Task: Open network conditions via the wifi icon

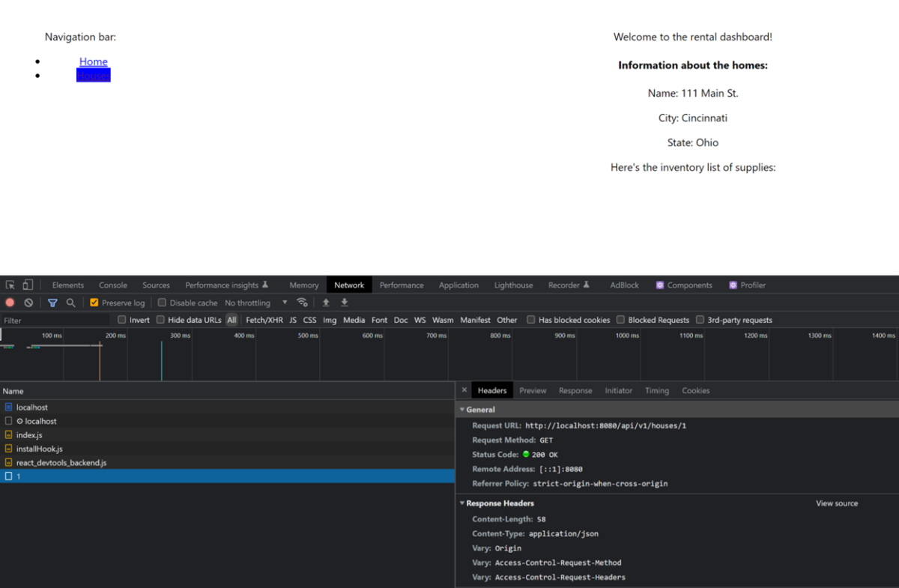Action: pyautogui.click(x=302, y=303)
